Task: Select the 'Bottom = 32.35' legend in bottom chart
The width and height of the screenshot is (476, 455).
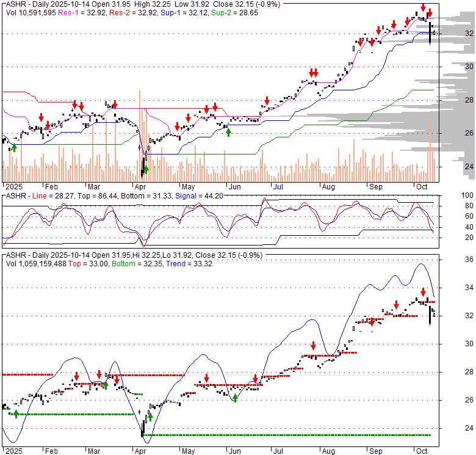Action: (x=137, y=264)
